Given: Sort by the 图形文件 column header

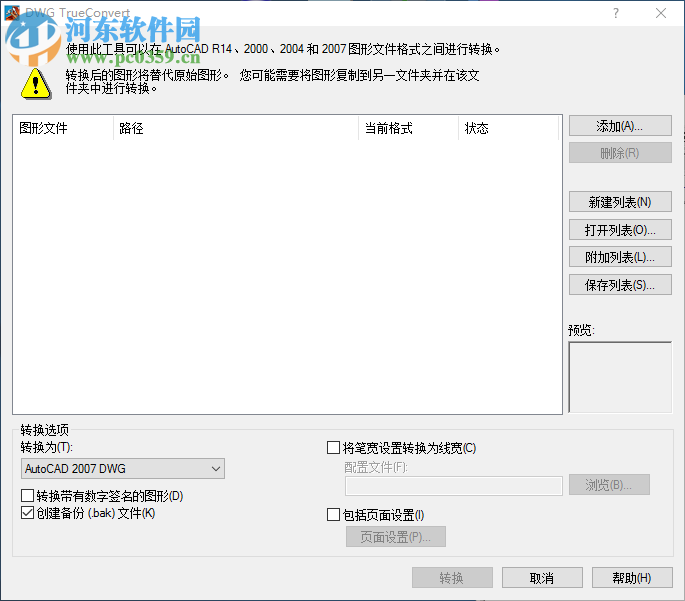Looking at the screenshot, I should 63,128.
